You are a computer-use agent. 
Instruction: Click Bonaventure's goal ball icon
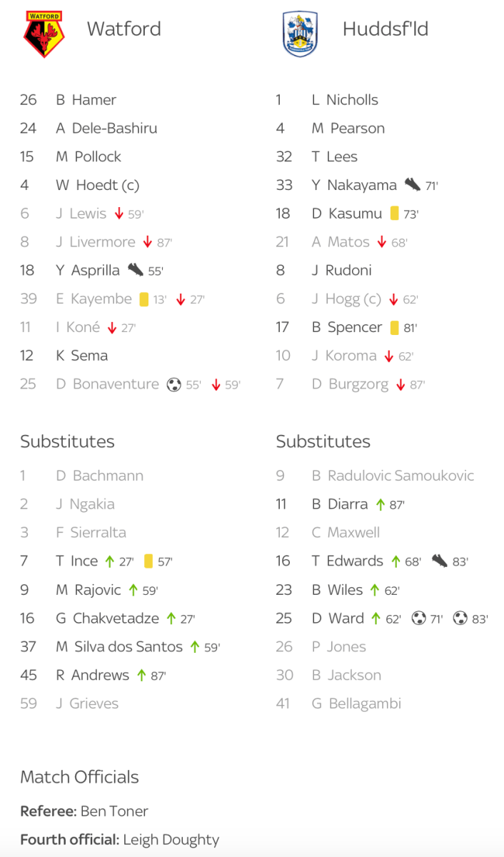point(173,384)
